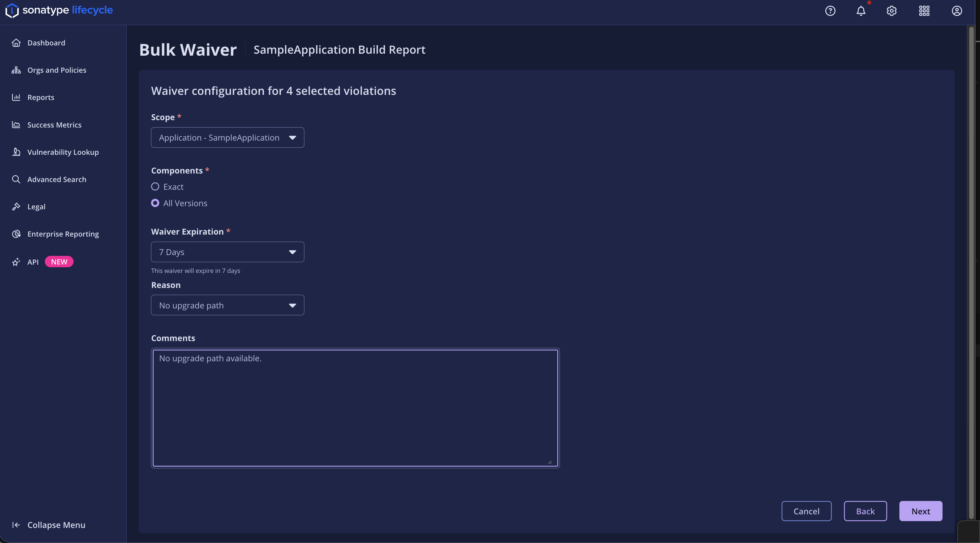Click the Legal gavel icon

(16, 207)
